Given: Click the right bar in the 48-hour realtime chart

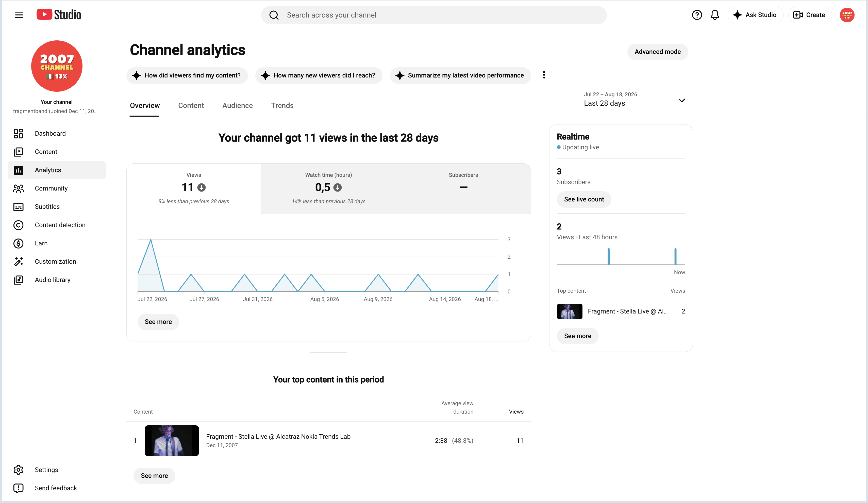Looking at the screenshot, I should coord(675,256).
